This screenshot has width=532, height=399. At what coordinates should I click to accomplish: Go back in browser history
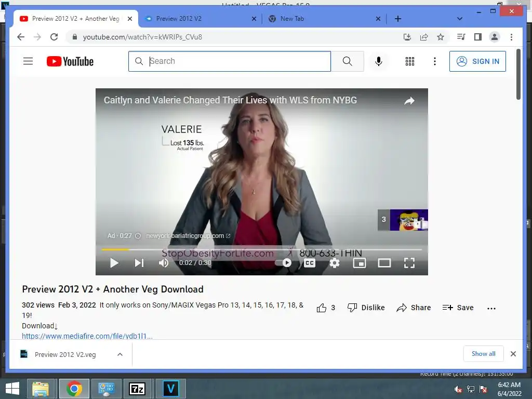pyautogui.click(x=21, y=37)
